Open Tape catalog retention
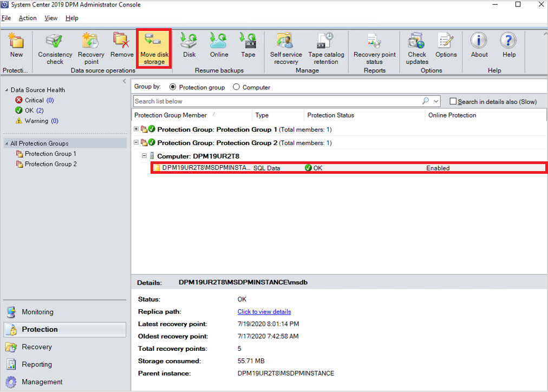Image resolution: width=548 pixels, height=392 pixels. [x=326, y=49]
